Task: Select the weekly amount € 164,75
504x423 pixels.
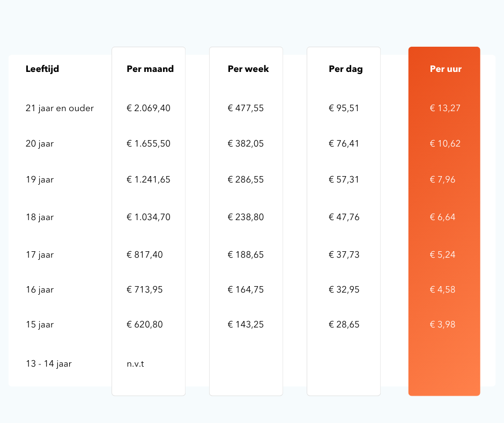Action: tap(246, 290)
